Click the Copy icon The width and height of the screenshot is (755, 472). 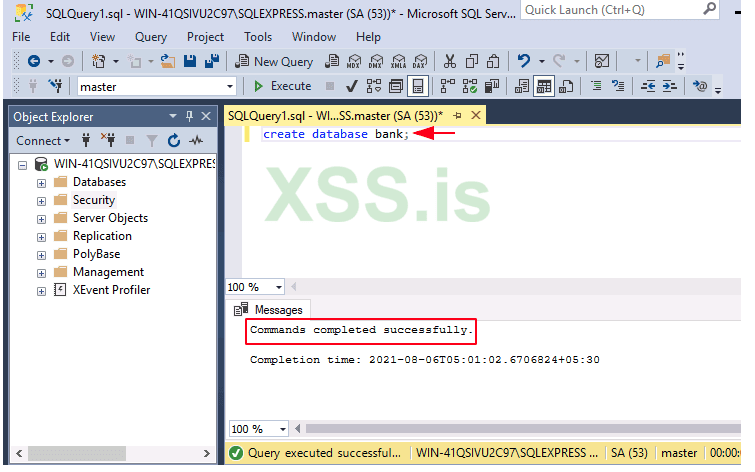click(x=472, y=61)
